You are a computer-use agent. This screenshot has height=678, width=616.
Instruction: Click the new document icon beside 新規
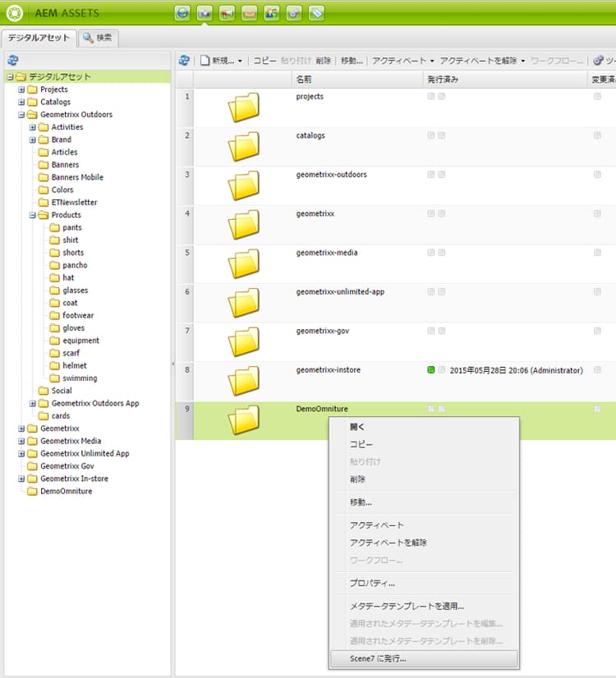205,61
